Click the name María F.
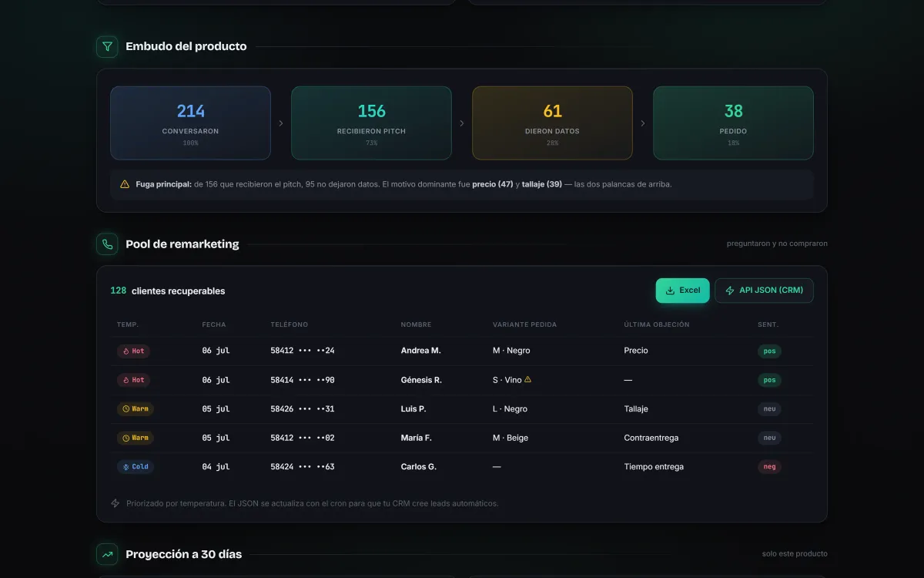This screenshot has height=578, width=924. (417, 438)
